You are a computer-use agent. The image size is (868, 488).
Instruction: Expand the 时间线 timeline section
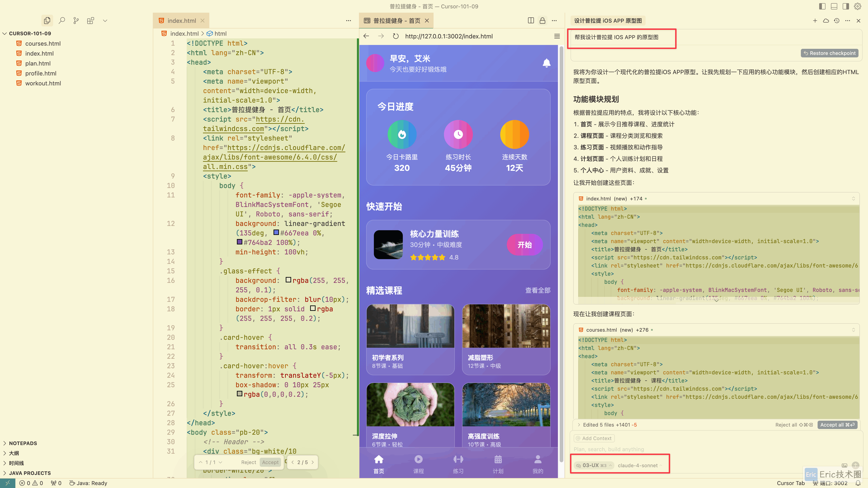pos(17,463)
